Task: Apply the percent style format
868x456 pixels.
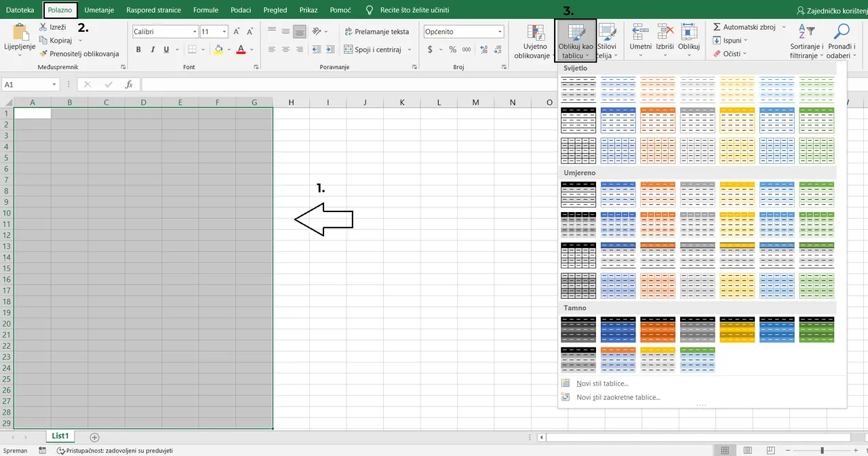Action: (452, 49)
